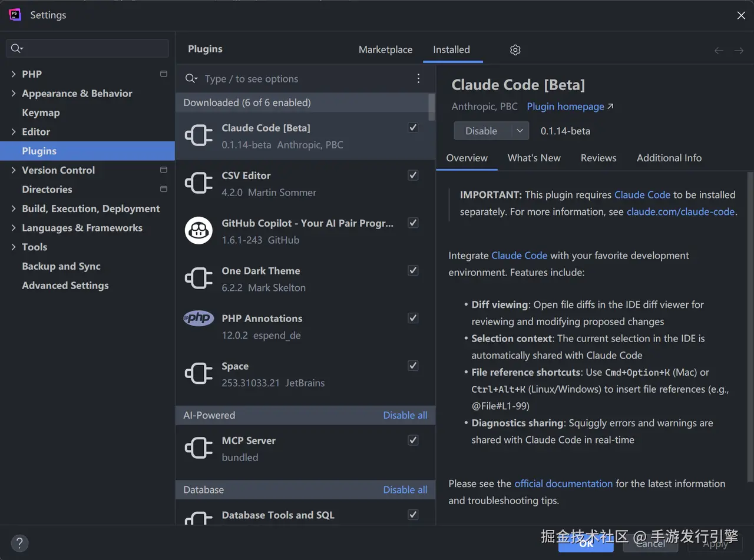Click the Space plugin icon
Screen dimensions: 754x560
199,374
